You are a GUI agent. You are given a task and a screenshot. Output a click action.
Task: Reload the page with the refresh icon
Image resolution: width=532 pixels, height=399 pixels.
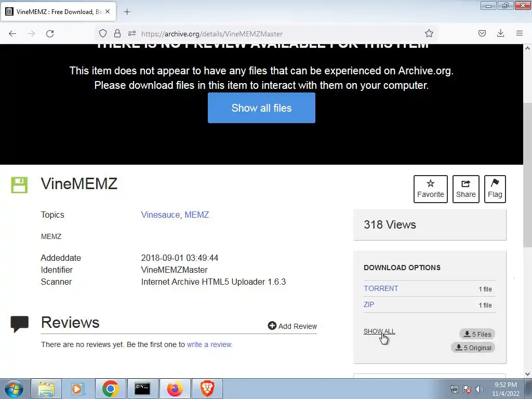point(50,34)
